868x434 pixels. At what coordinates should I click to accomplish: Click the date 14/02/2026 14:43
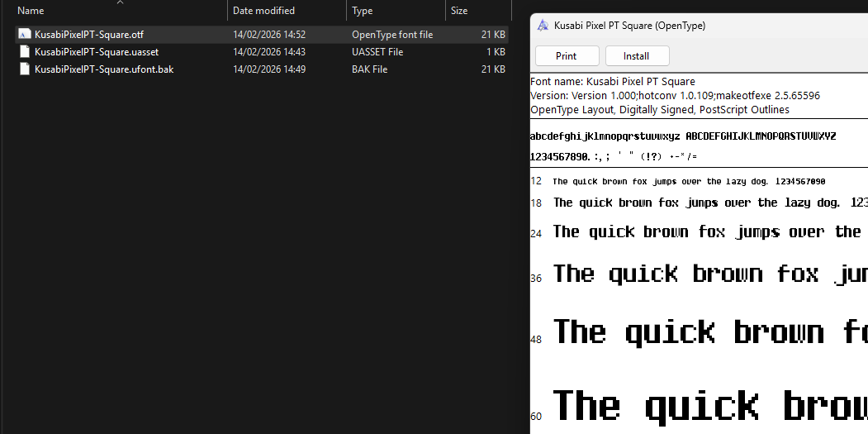[x=269, y=51]
